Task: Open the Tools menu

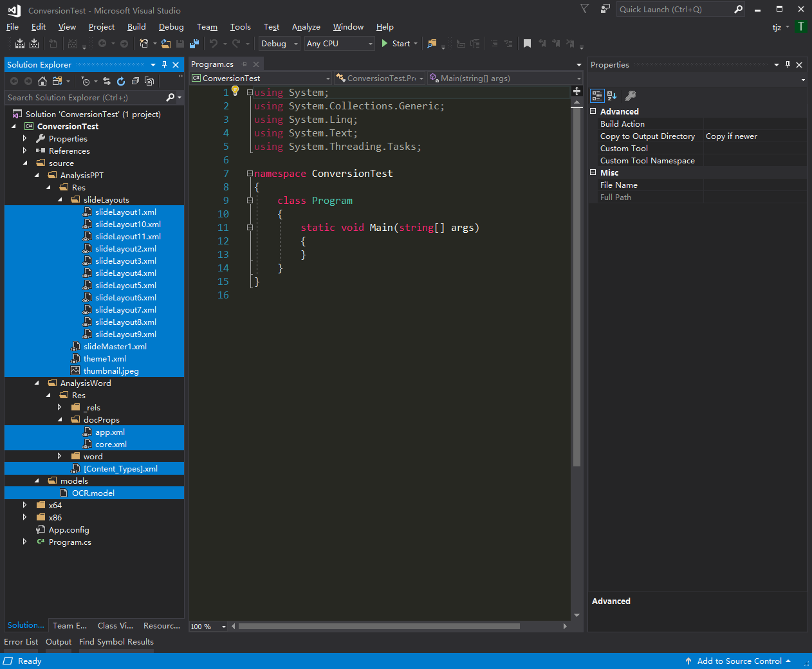Action: pyautogui.click(x=240, y=26)
